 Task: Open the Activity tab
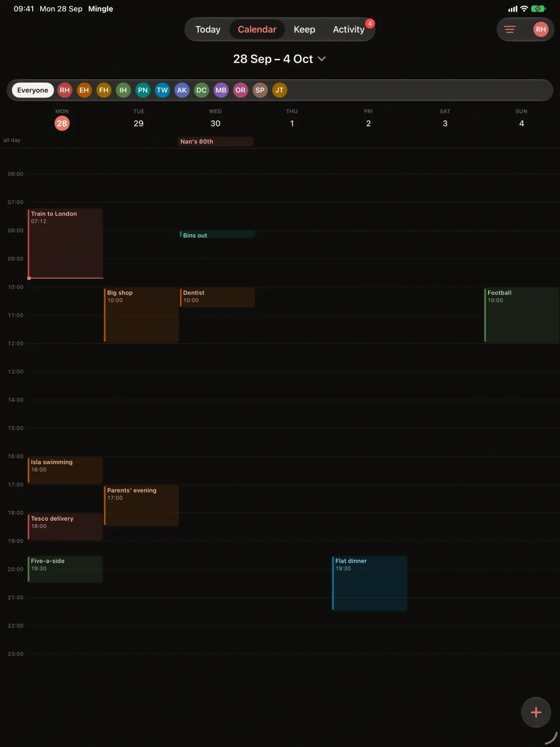pos(349,29)
